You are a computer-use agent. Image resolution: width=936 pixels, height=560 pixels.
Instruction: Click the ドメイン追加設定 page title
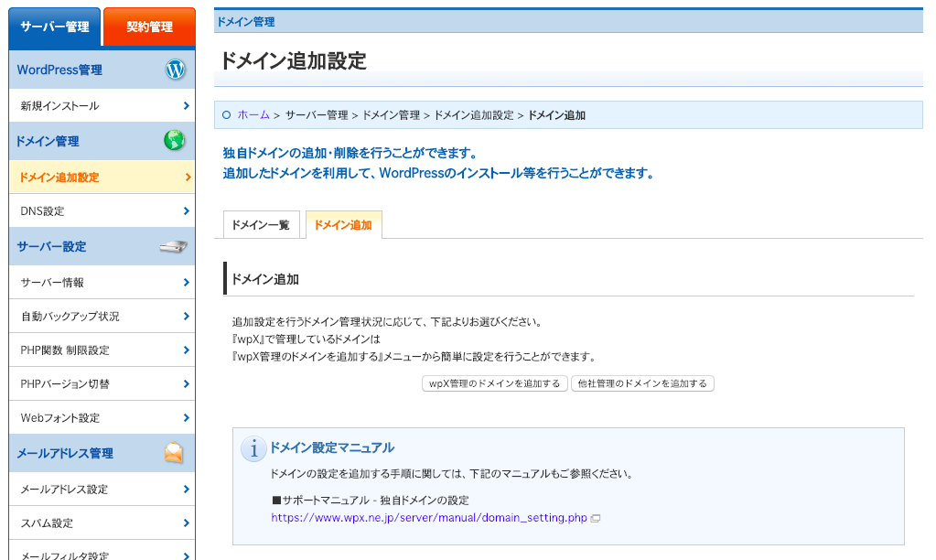(x=293, y=61)
